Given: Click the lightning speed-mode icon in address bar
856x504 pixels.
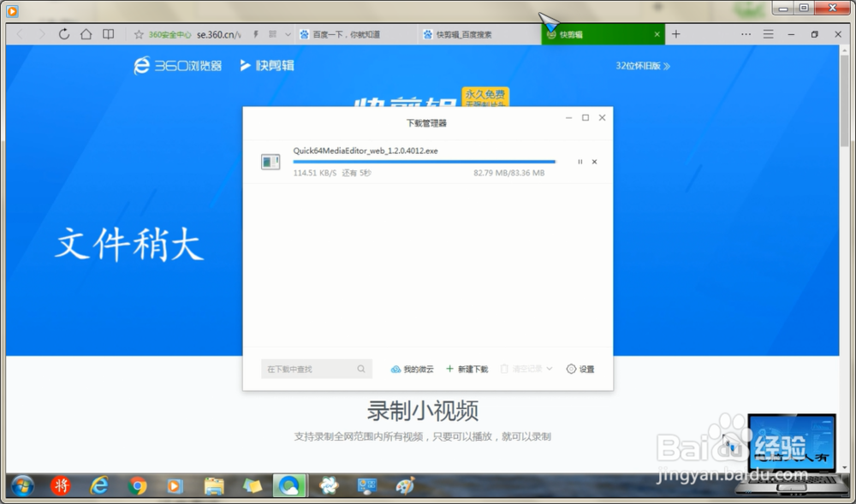Looking at the screenshot, I should (255, 34).
